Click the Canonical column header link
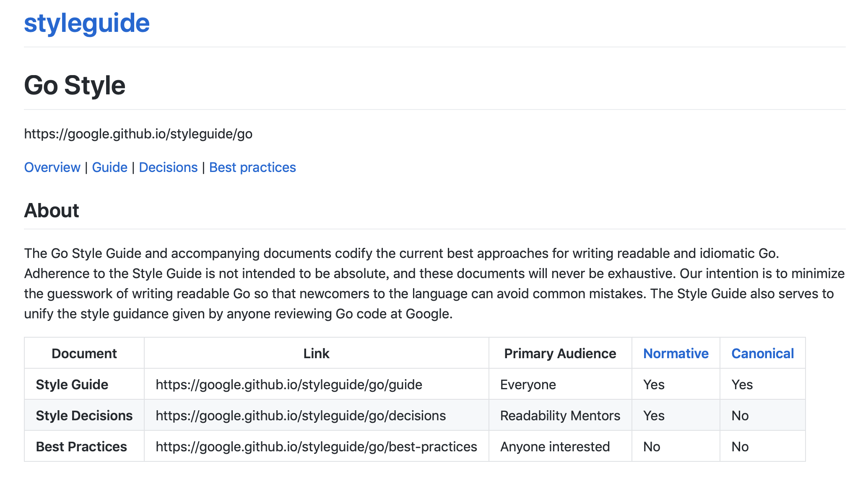The image size is (868, 479). click(763, 354)
